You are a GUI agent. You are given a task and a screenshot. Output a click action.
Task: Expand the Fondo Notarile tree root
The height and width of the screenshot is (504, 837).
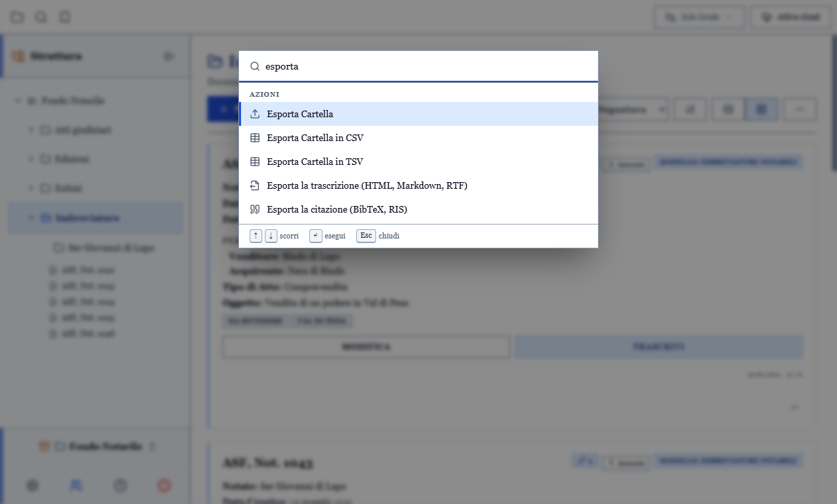(x=17, y=101)
